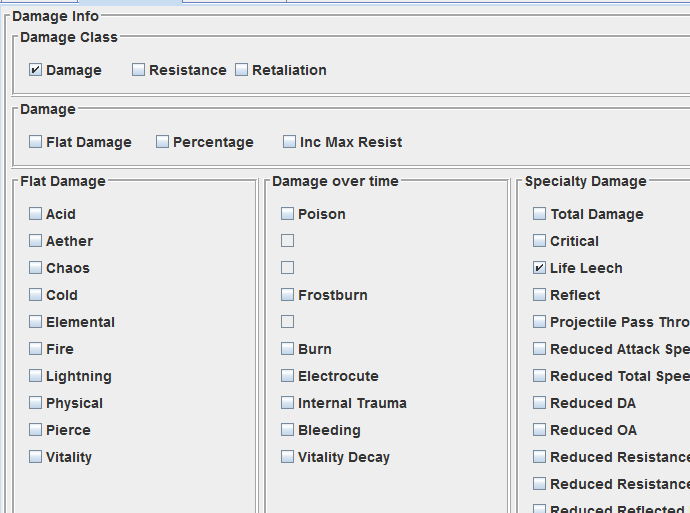The image size is (690, 513).
Task: Check the Aether damage type
Action: point(36,241)
